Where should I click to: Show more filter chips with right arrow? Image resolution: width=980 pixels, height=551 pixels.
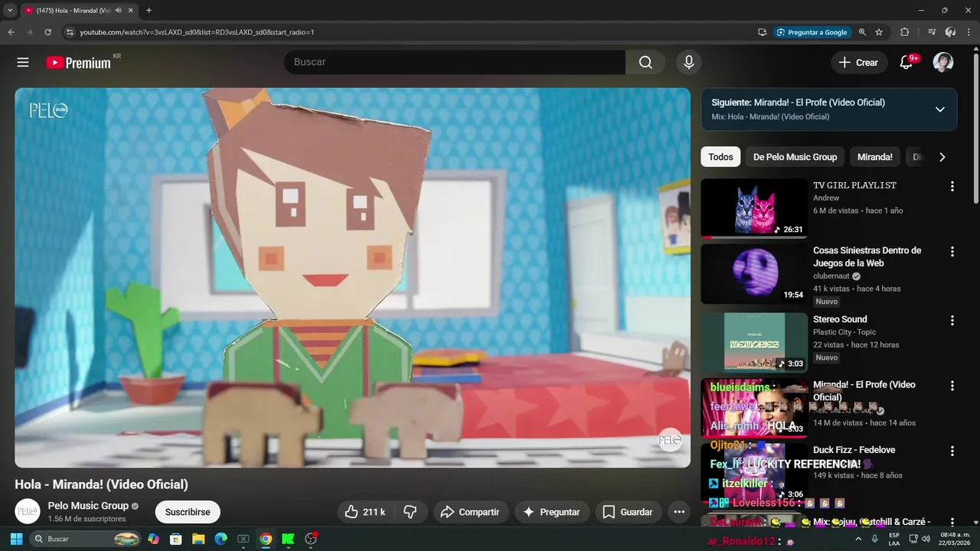[x=942, y=157]
